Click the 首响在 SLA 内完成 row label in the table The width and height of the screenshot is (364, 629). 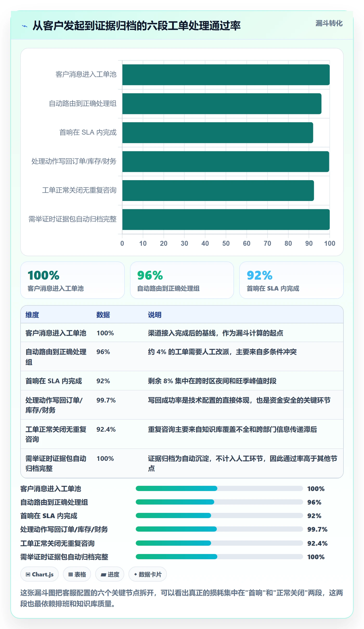coord(54,381)
